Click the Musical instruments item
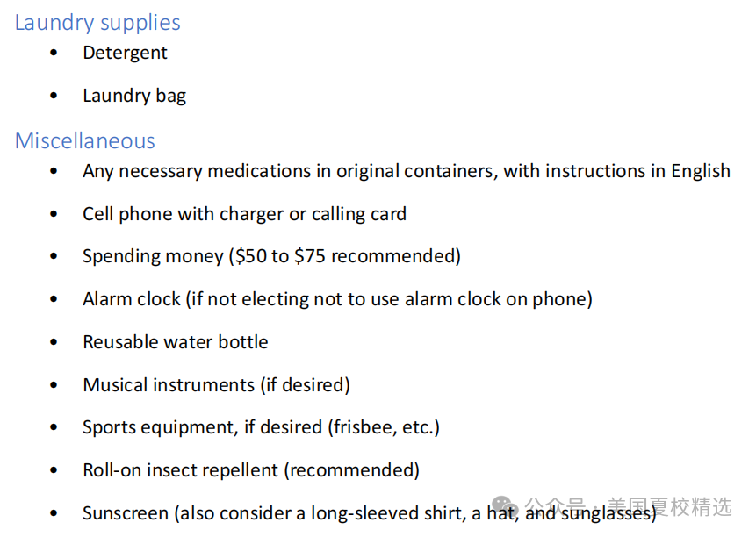This screenshot has height=537, width=756. pyautogui.click(x=217, y=385)
